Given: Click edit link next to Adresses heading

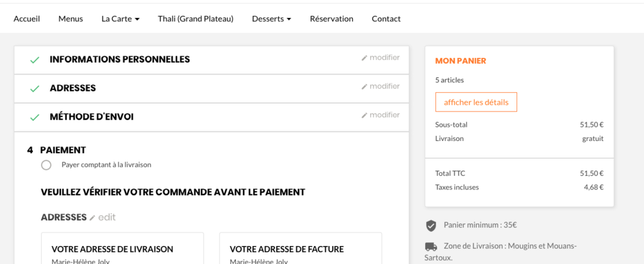Looking at the screenshot, I should [x=103, y=218].
